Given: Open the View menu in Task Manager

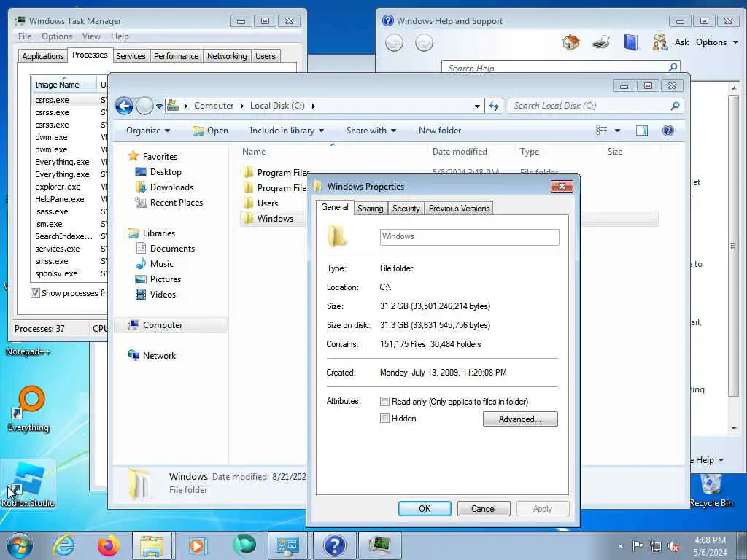Looking at the screenshot, I should click(x=91, y=36).
